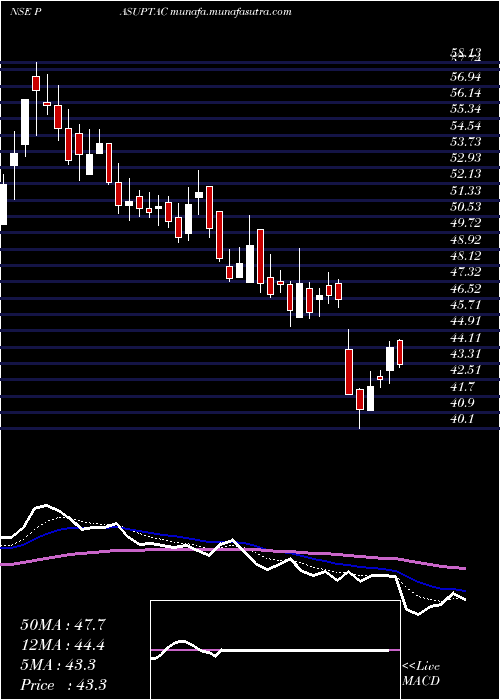Click the 48.12 price axis label
The image size is (500, 700).
[466, 256]
